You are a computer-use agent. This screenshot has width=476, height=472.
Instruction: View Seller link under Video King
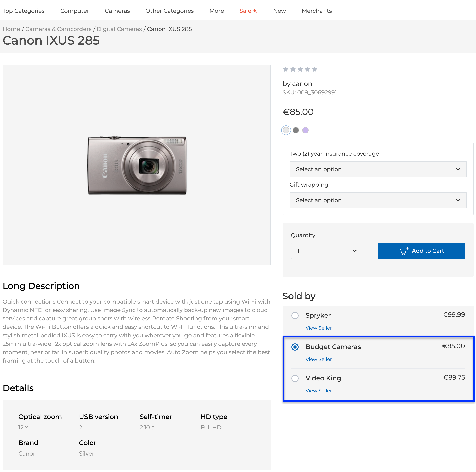click(x=318, y=391)
